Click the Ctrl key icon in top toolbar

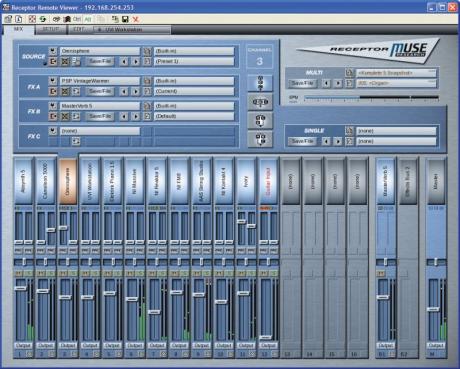click(77, 19)
